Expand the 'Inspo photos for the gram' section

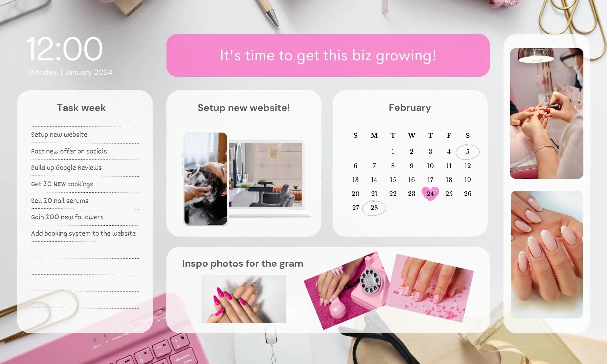242,263
